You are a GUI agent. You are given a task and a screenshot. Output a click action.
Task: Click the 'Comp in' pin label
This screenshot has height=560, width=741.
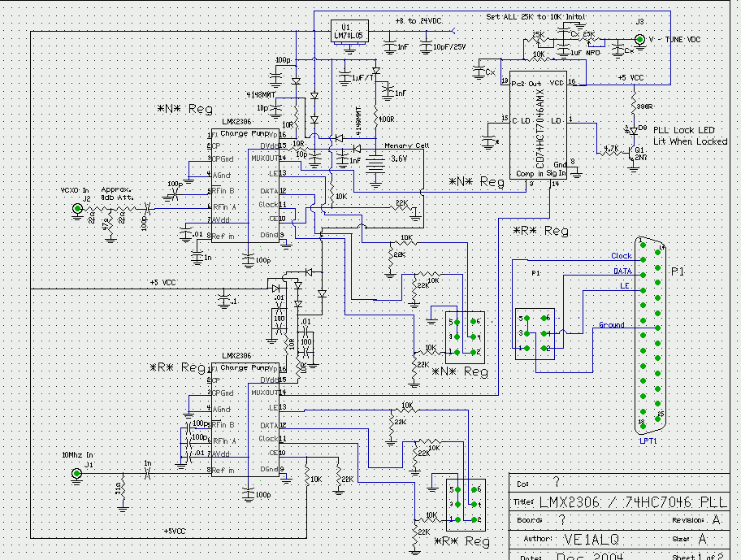(529, 173)
